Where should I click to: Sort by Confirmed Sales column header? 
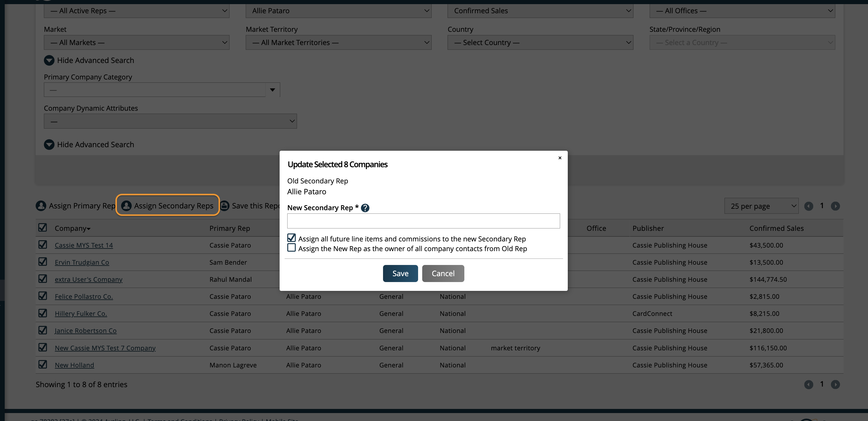pyautogui.click(x=776, y=228)
